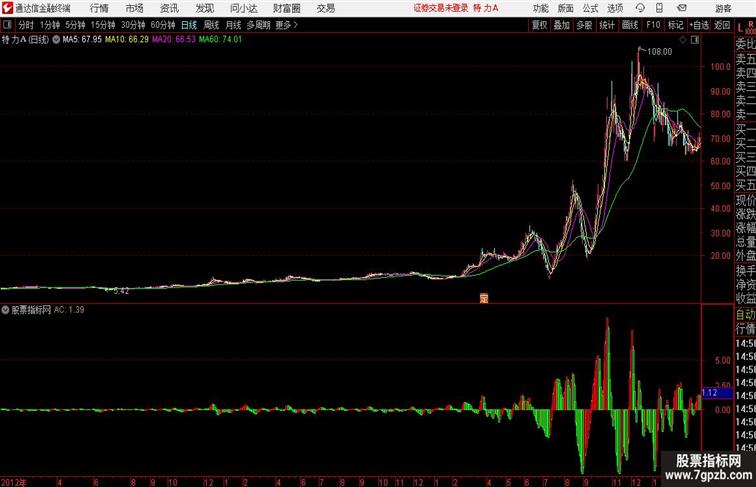756x487 pixels.
Task: Click the MA60: 74.01 indicator label
Action: pos(220,40)
